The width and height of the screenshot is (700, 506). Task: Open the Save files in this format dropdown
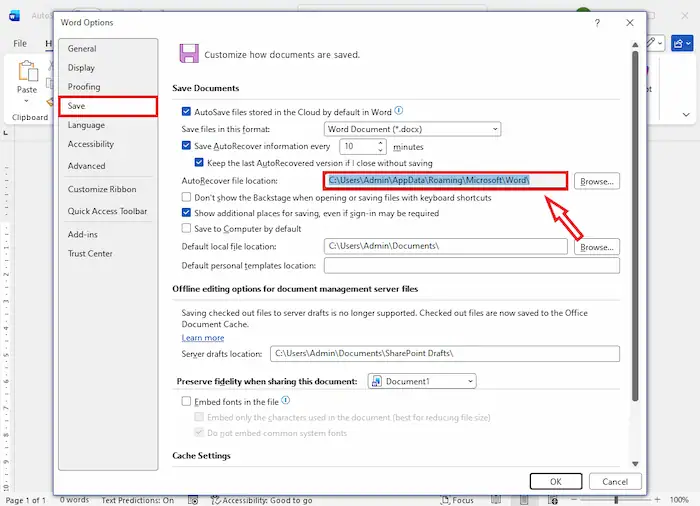(413, 129)
